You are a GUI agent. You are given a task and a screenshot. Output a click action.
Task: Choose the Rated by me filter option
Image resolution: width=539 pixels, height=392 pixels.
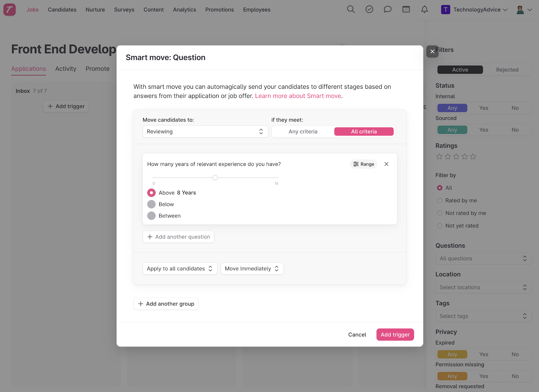(440, 200)
